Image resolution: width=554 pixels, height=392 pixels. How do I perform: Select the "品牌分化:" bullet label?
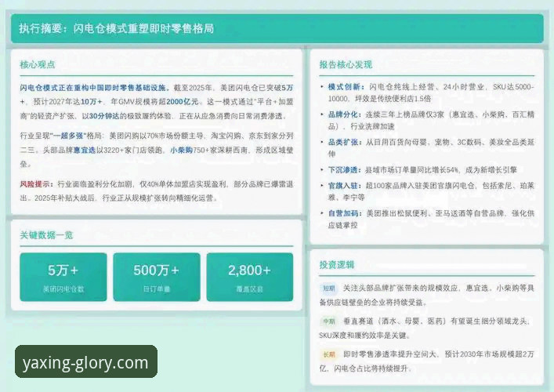[x=345, y=114]
